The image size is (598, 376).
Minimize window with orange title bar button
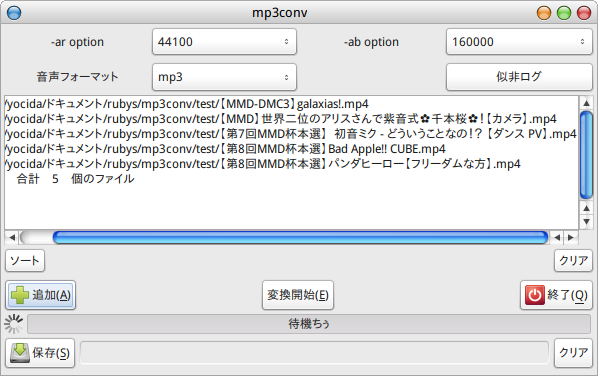pos(544,13)
